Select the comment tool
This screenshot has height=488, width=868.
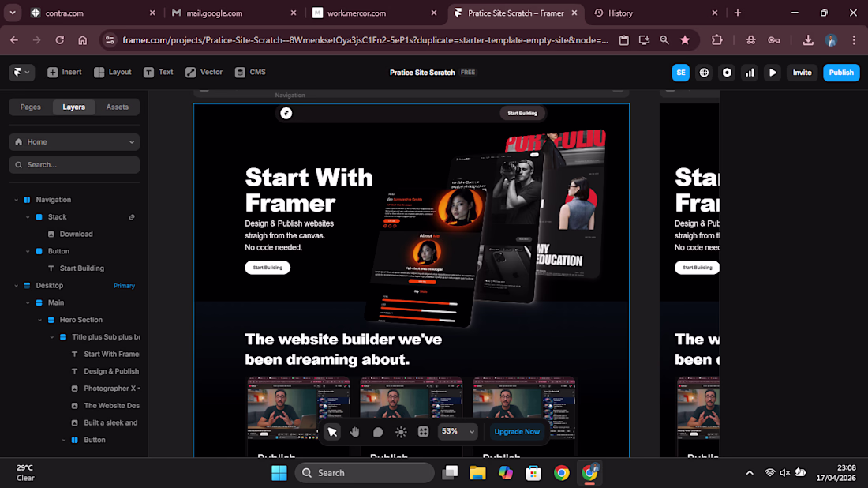(x=377, y=431)
